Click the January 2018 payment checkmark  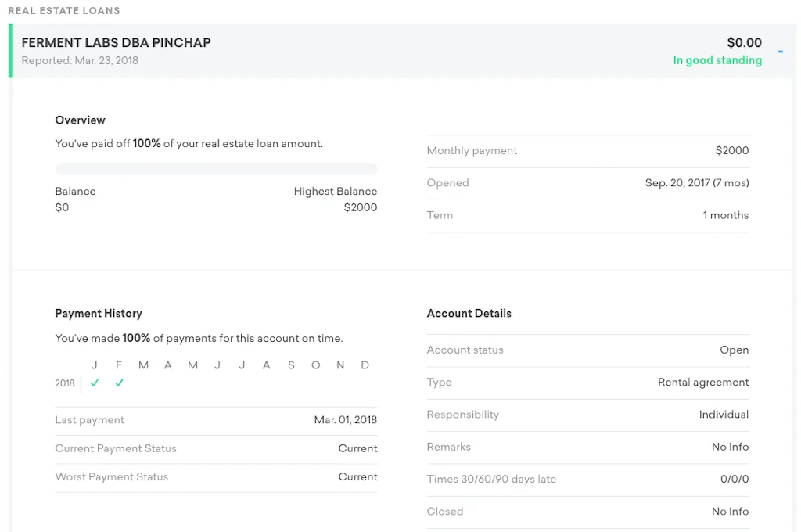coord(95,383)
